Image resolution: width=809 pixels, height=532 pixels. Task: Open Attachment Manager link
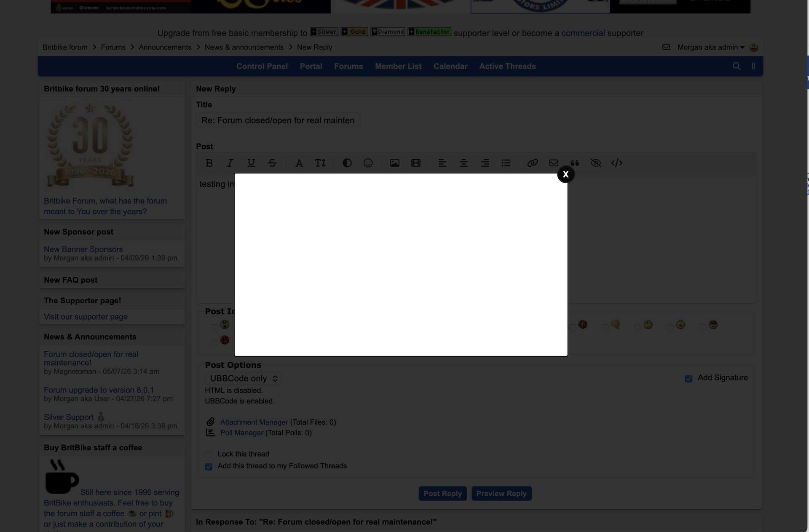pos(254,422)
